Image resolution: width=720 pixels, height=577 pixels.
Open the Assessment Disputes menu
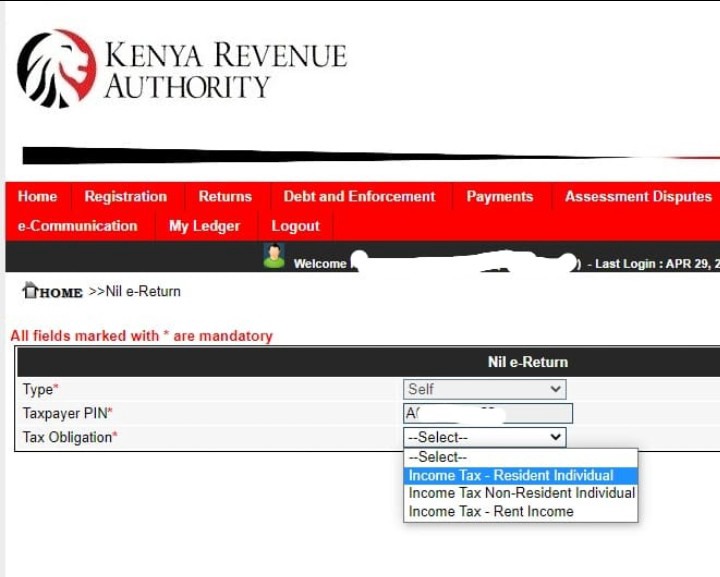coord(638,196)
